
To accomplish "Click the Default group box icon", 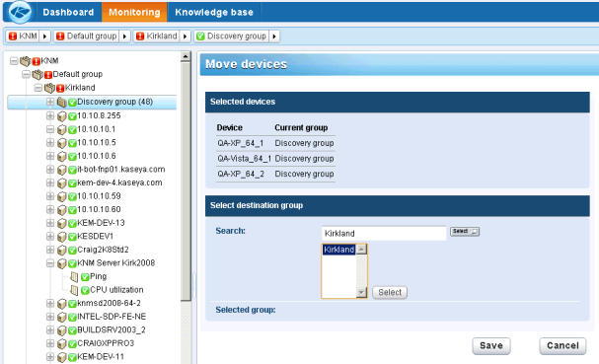I will 37,74.
